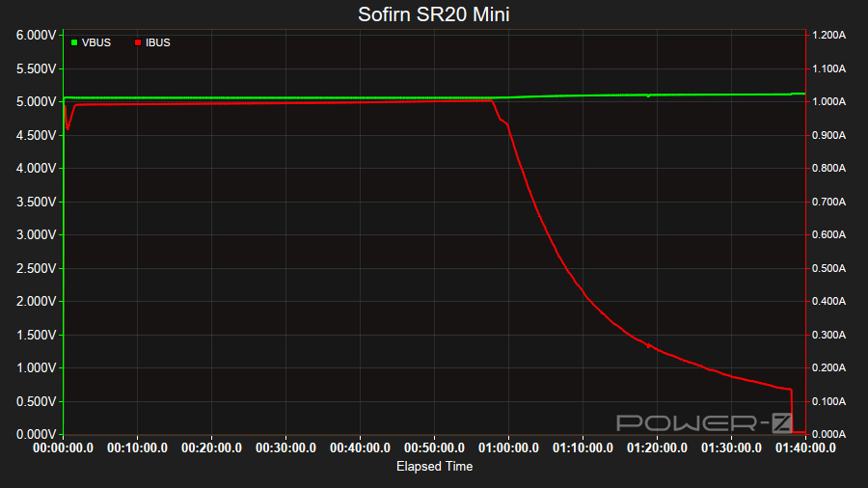Click the red IBUS legend swatch
Image resolution: width=868 pixels, height=488 pixels.
pyautogui.click(x=138, y=42)
